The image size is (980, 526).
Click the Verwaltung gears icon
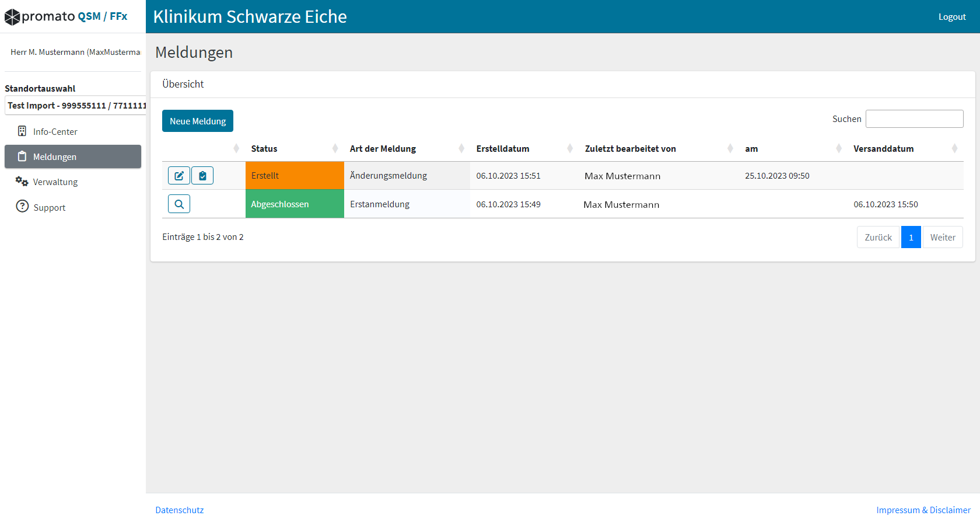22,182
